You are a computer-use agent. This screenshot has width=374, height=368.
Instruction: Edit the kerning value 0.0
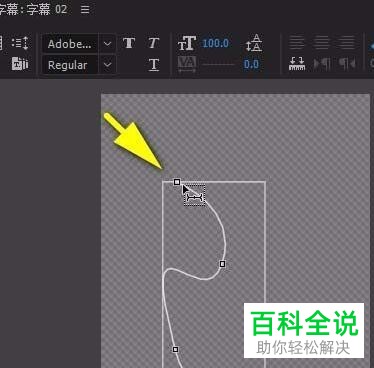click(251, 64)
